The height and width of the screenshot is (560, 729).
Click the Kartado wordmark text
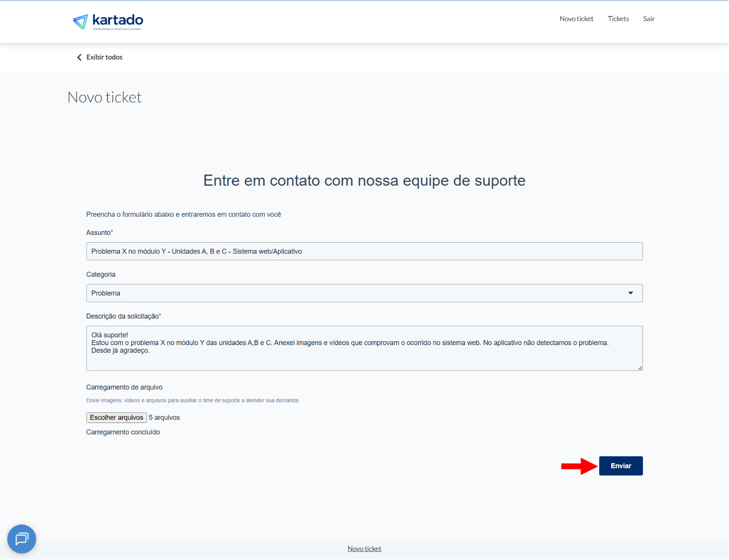117,20
